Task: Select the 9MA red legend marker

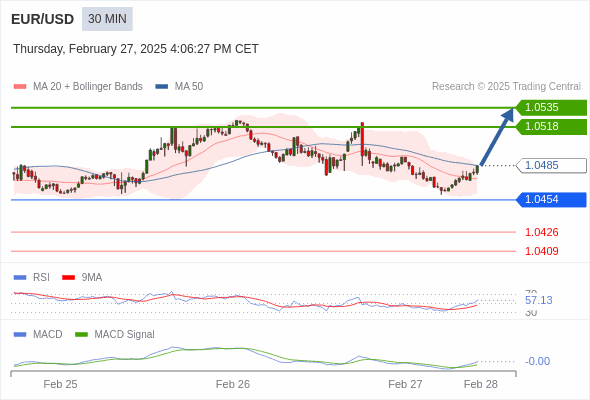Action: (x=68, y=278)
